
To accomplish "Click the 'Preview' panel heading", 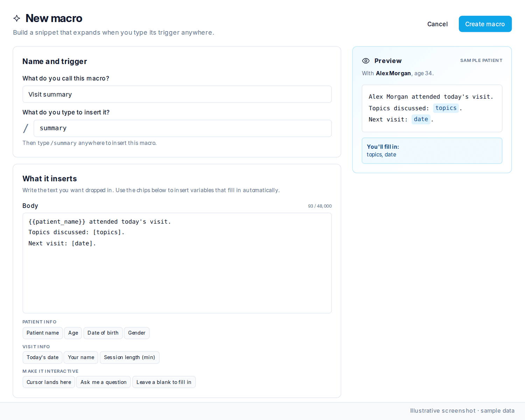I will (x=388, y=61).
